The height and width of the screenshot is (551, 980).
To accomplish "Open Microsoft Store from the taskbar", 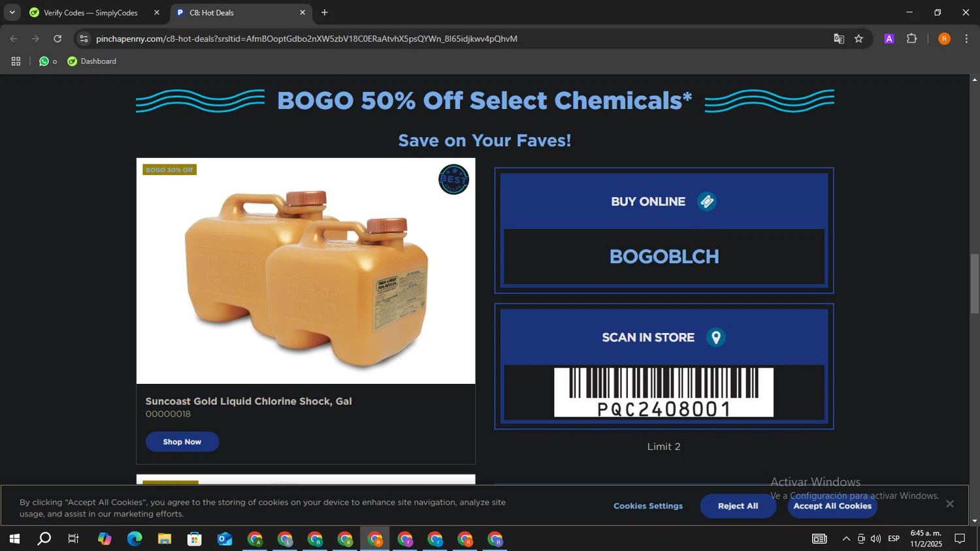I will [195, 539].
